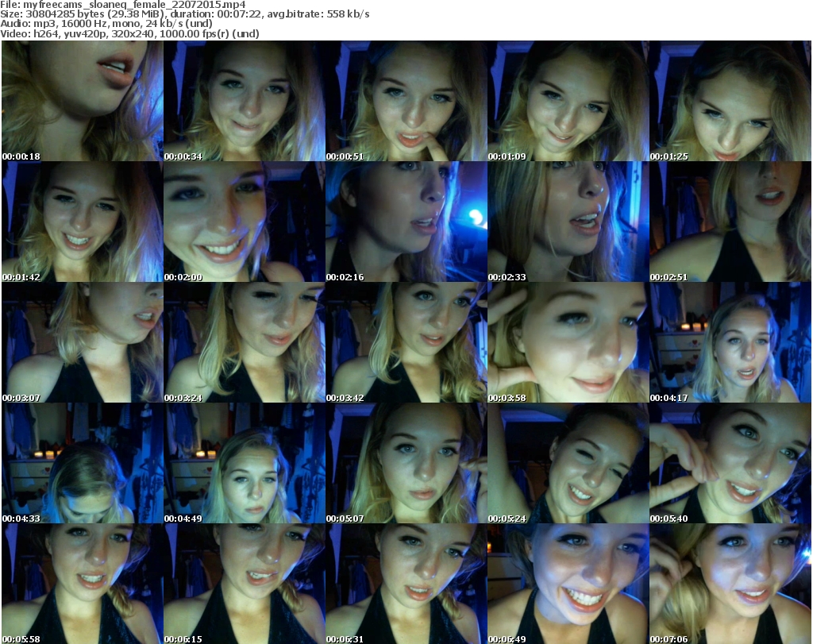The width and height of the screenshot is (813, 644).
Task: Select the thumbnail timed 00:02:16
Action: point(406,222)
